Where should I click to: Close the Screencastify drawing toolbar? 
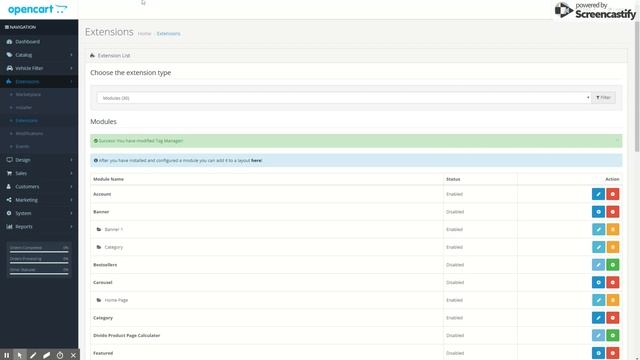pyautogui.click(x=73, y=355)
